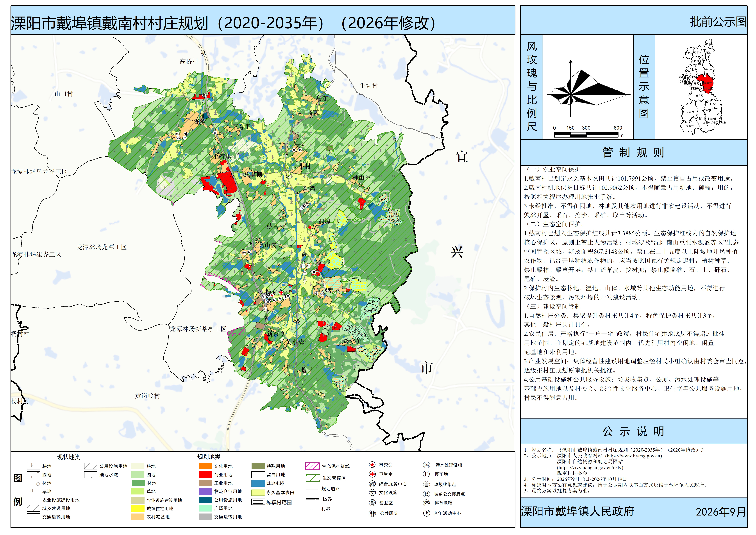Image resolution: width=756 pixels, height=535 pixels.
Task: Pick the 公共厕所 restroom legend icon
Action: (372, 513)
